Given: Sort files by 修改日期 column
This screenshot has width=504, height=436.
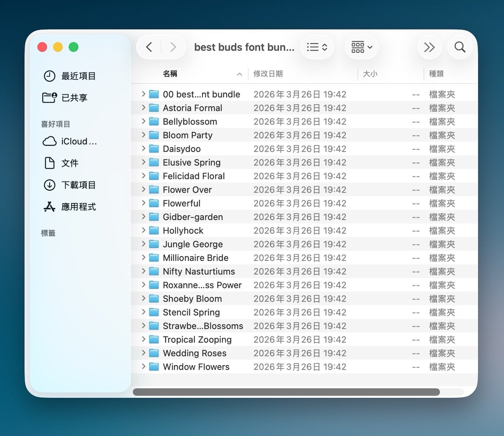Looking at the screenshot, I should (x=268, y=74).
